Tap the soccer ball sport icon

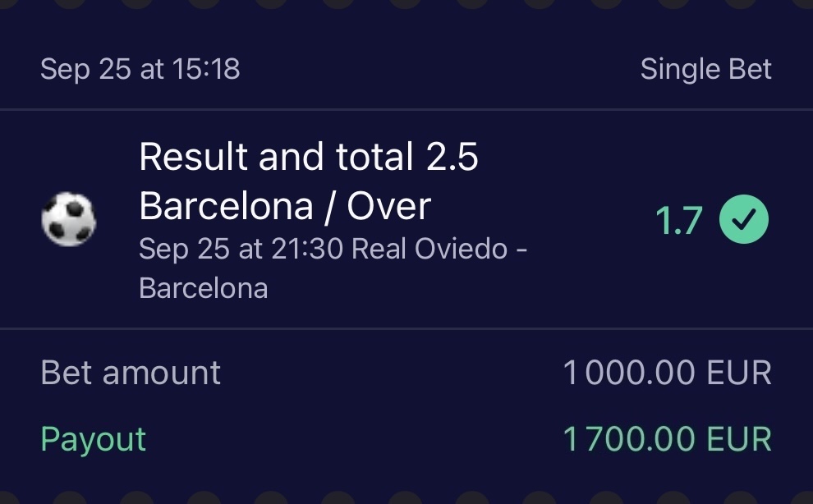(69, 220)
